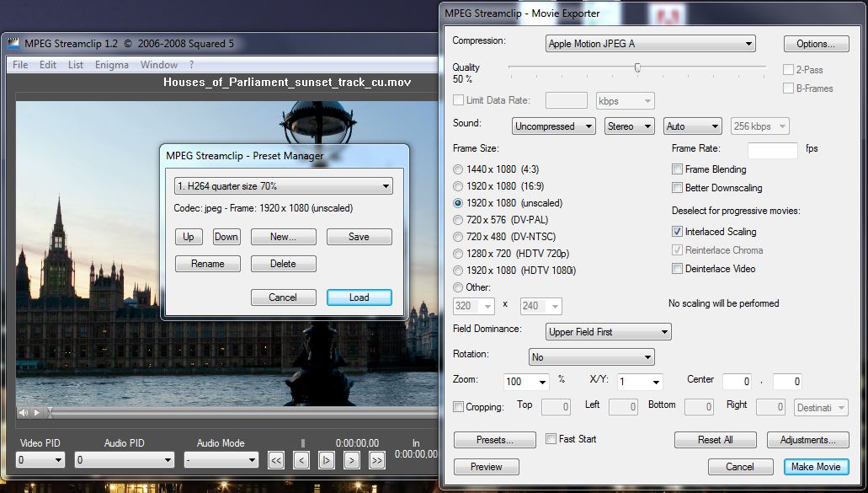Click the fast forward >> transport button
This screenshot has height=493, width=868.
pos(377,460)
